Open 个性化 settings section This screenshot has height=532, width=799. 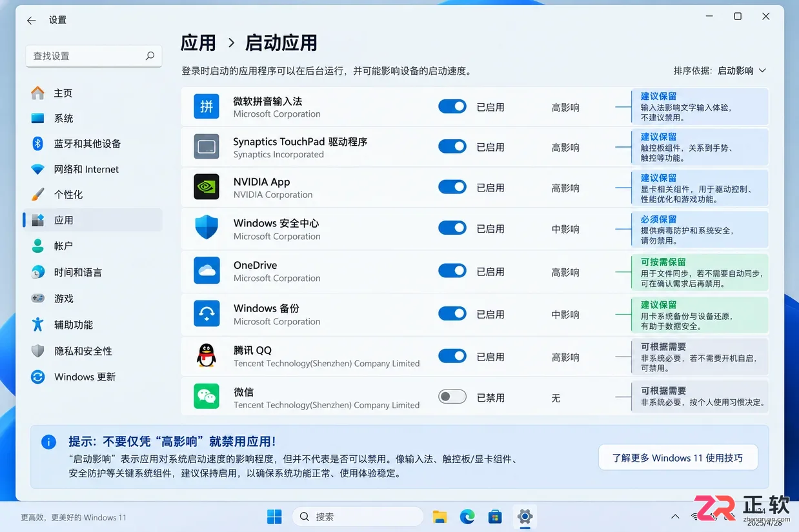click(92, 194)
